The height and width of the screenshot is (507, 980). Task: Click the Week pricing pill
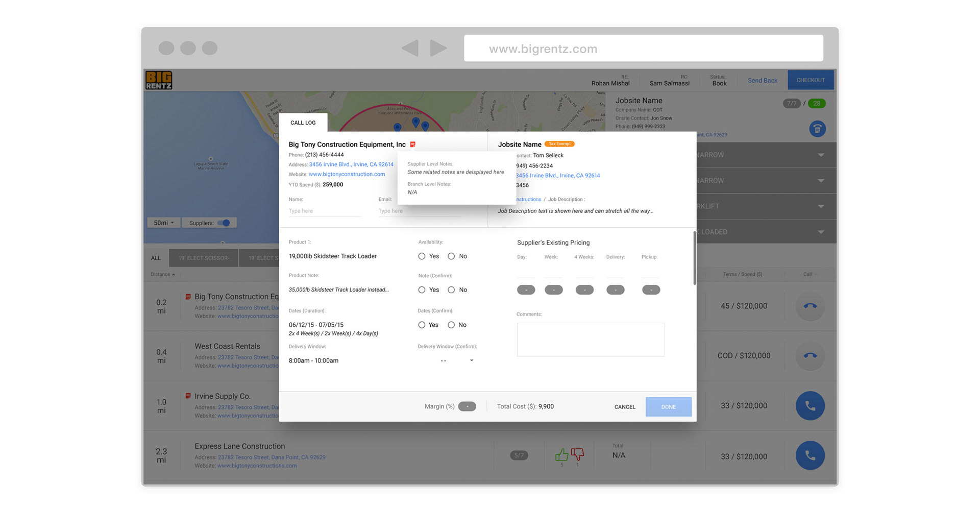click(x=554, y=290)
